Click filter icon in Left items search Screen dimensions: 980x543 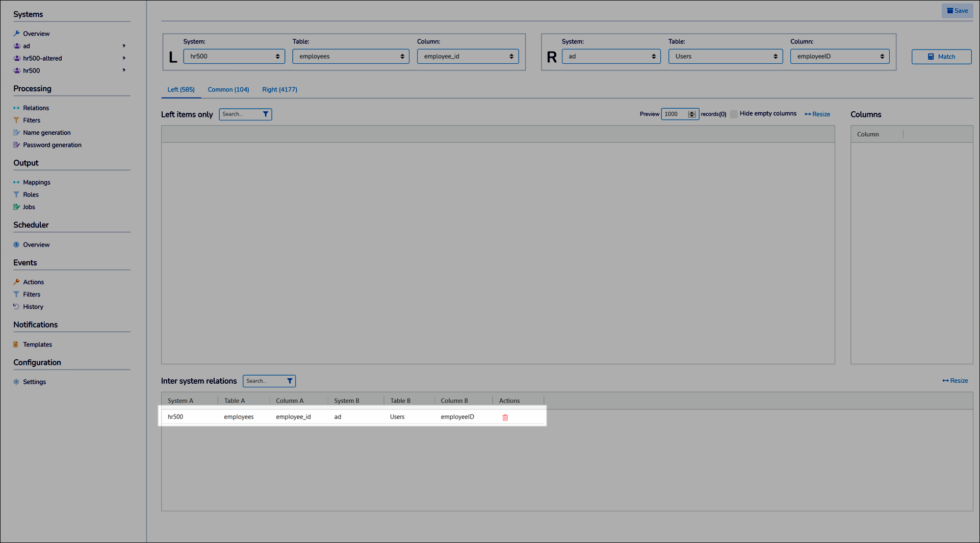(265, 114)
